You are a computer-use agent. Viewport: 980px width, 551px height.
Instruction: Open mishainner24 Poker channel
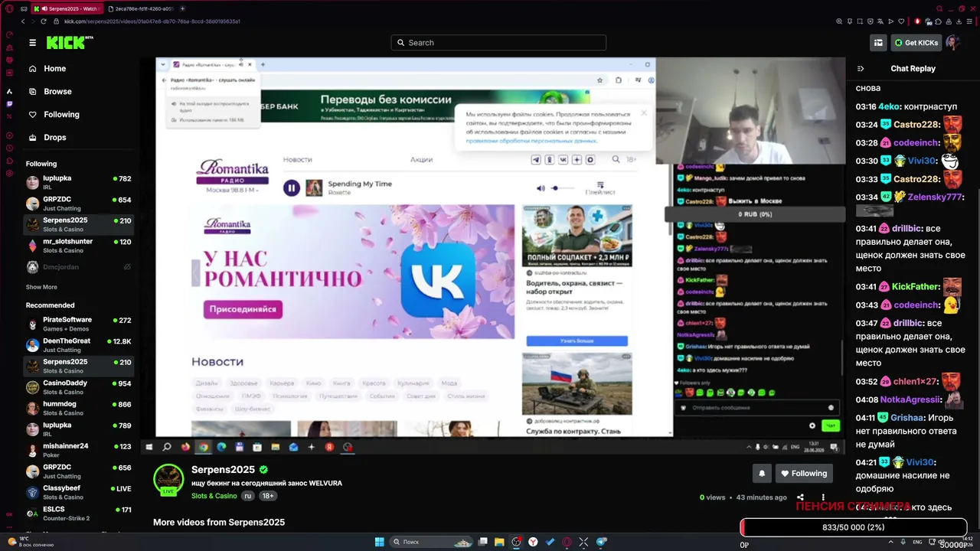78,450
